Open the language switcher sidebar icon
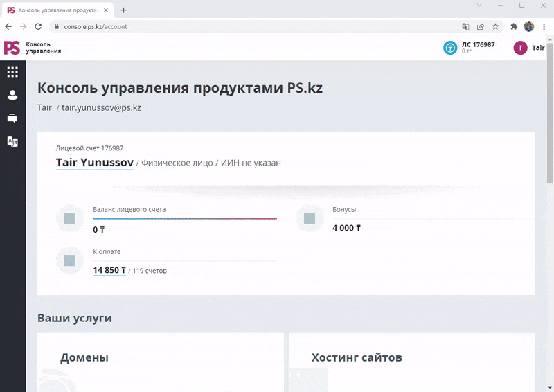Screen dimensions: 554x392 pos(12,141)
